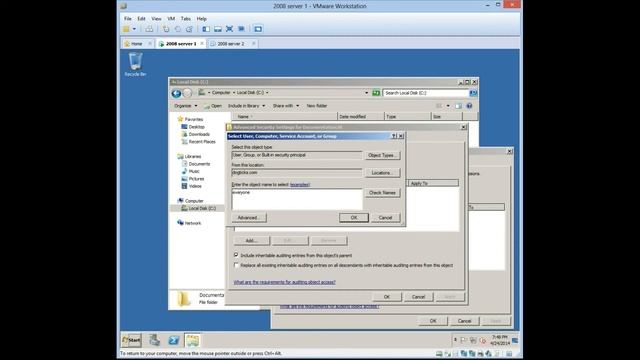Image resolution: width=640 pixels, height=360 pixels.
Task: Open the VMware power options dropdown arrow
Action: [134, 29]
